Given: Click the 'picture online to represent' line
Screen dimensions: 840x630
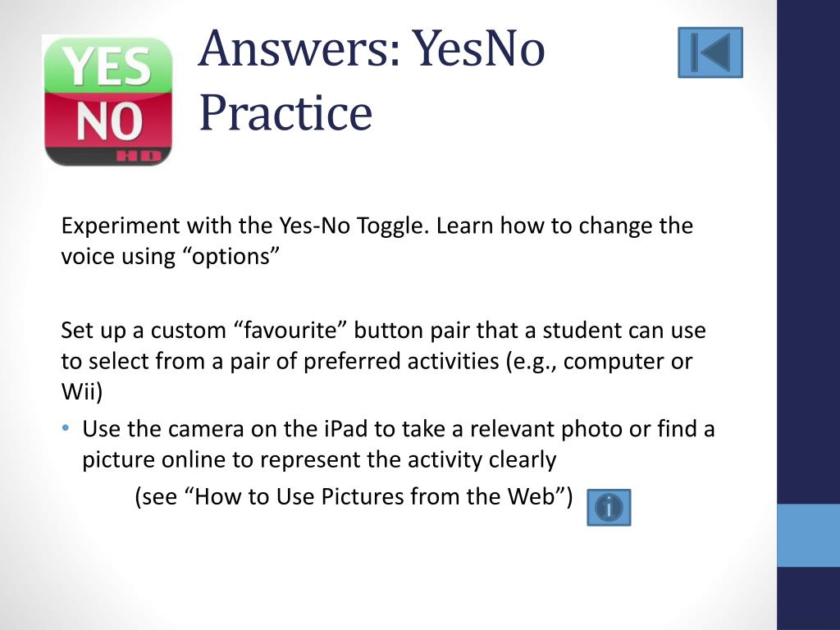Looking at the screenshot, I should (x=319, y=459).
